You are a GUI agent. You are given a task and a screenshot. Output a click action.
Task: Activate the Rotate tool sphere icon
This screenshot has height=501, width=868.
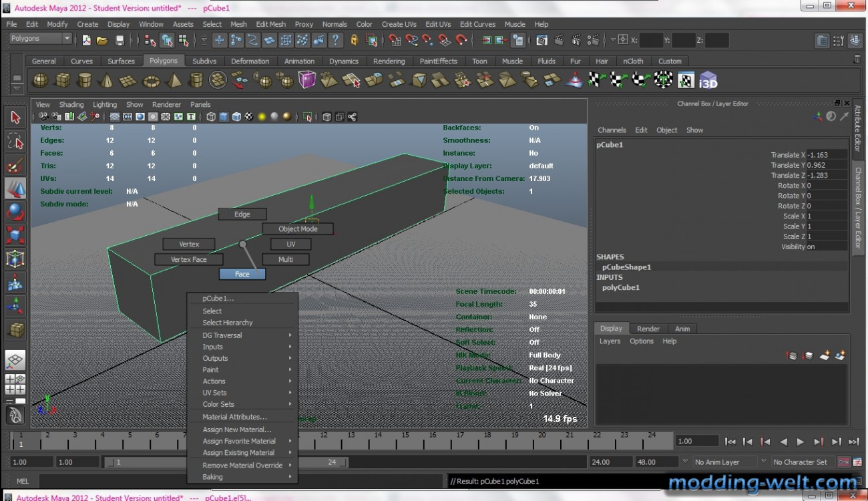pyautogui.click(x=15, y=212)
